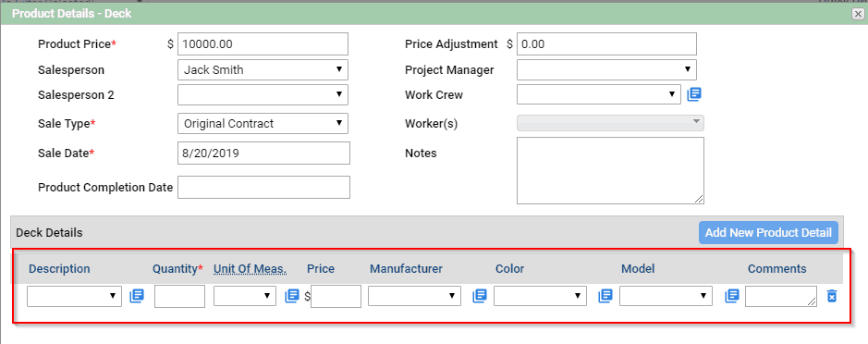The image size is (868, 344).
Task: Open the Color dropdown in Deck Details
Action: 540,296
